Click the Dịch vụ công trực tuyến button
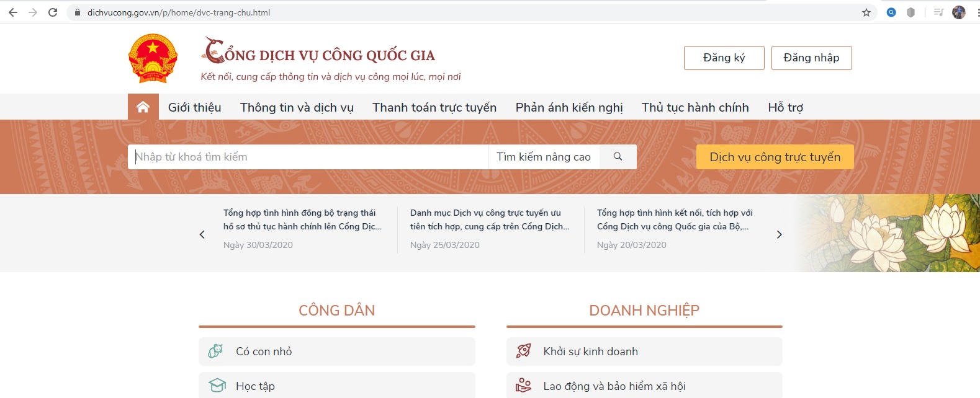The height and width of the screenshot is (398, 980). coord(775,157)
